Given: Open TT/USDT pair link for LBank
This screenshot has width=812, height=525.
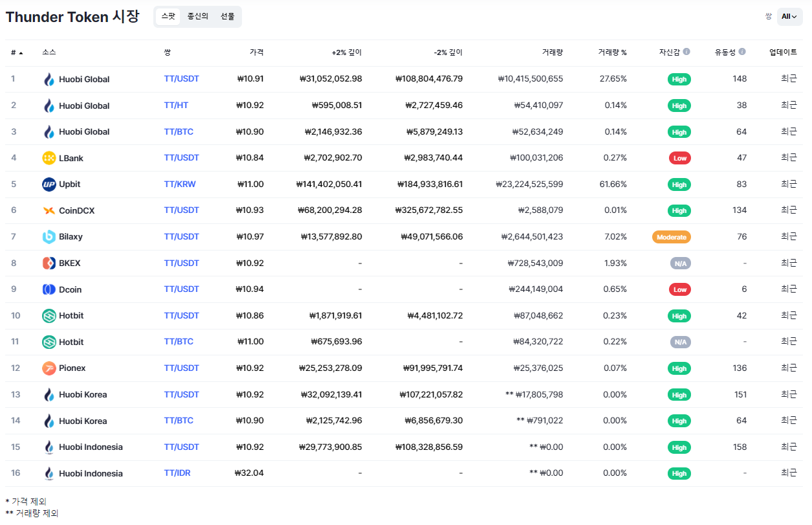Looking at the screenshot, I should coord(182,157).
